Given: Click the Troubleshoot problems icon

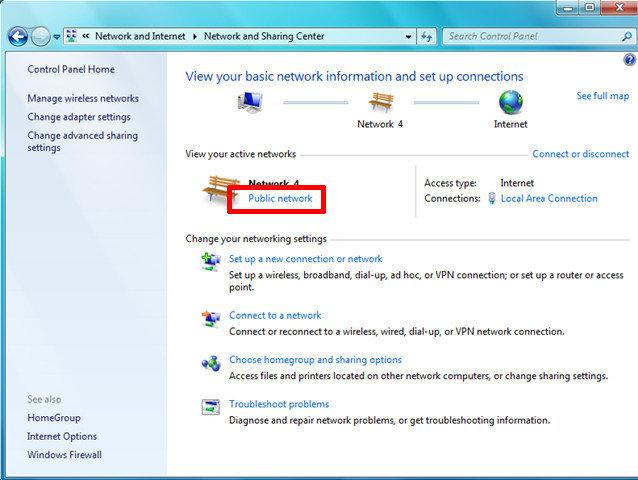Looking at the screenshot, I should point(211,407).
